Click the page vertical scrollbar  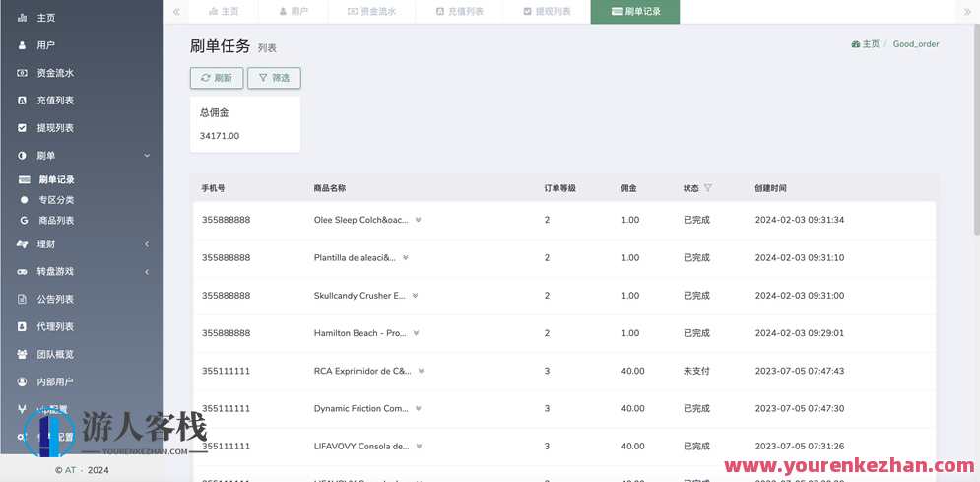(976, 130)
